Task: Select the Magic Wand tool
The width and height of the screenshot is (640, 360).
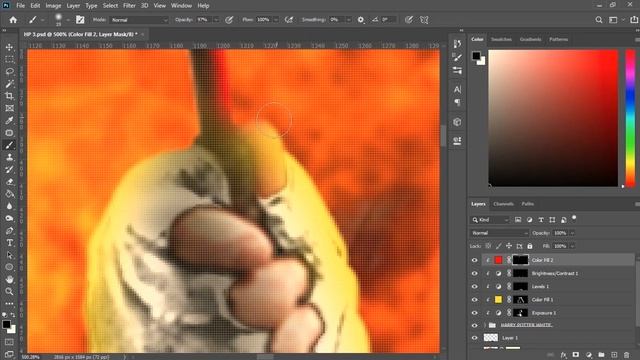Action: pos(9,84)
